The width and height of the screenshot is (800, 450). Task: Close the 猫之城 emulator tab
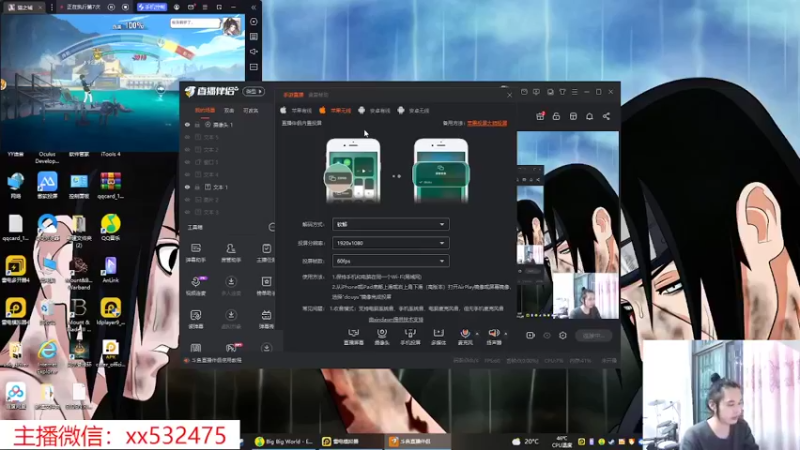click(41, 7)
